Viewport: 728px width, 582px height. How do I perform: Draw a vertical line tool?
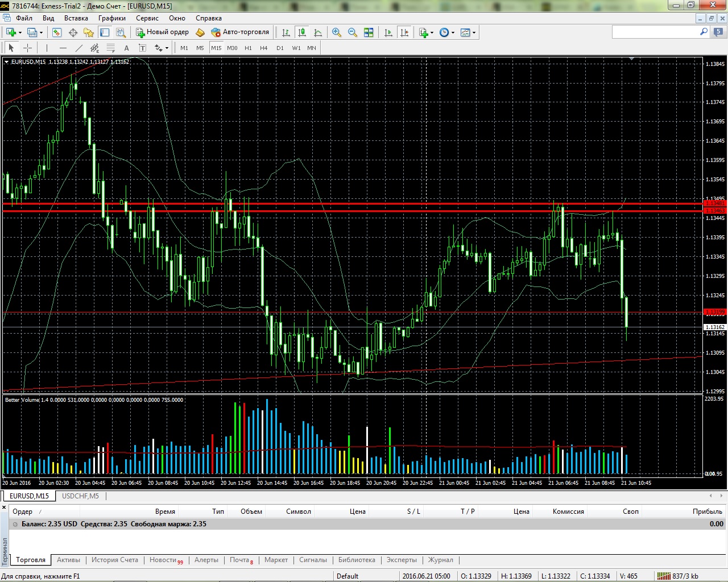click(x=47, y=48)
